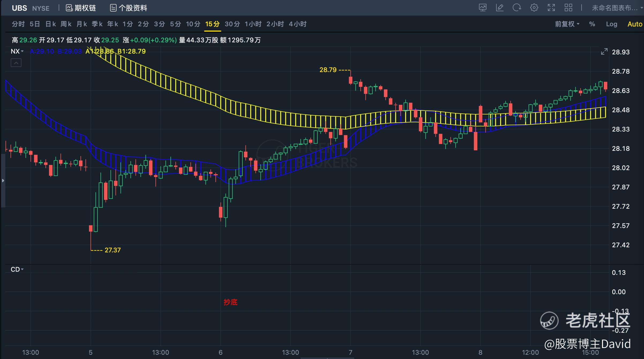Expand the 未命名图表布 layout dropdown
644x359 pixels.
[617, 8]
